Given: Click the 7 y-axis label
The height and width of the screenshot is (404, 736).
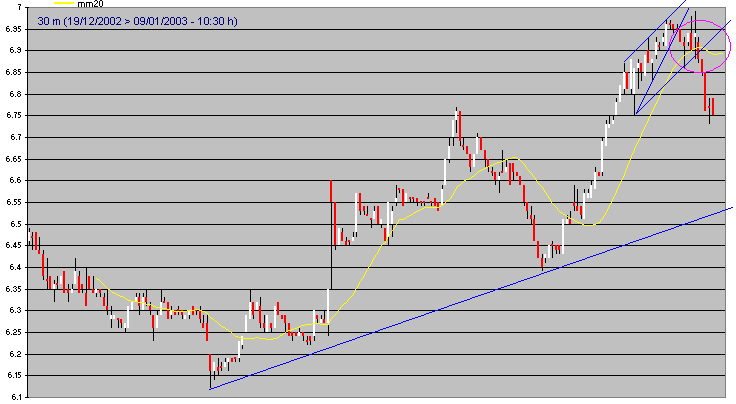Looking at the screenshot, I should click(x=19, y=7).
